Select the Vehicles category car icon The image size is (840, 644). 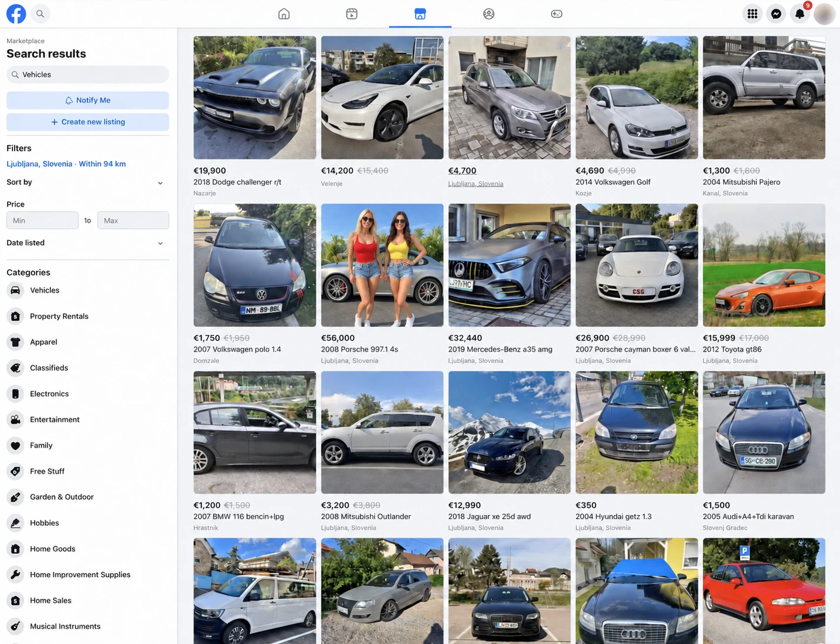click(x=16, y=290)
